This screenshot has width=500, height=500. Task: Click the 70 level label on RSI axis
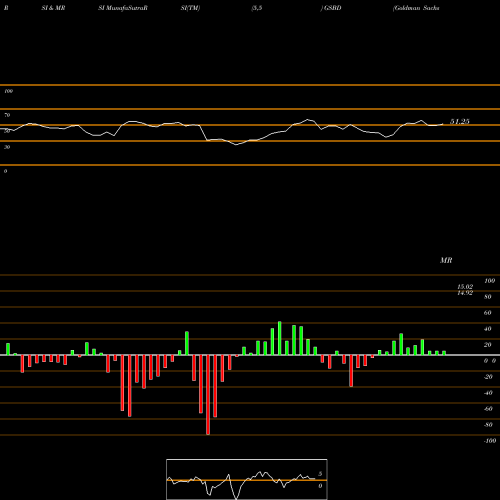pyautogui.click(x=7, y=115)
